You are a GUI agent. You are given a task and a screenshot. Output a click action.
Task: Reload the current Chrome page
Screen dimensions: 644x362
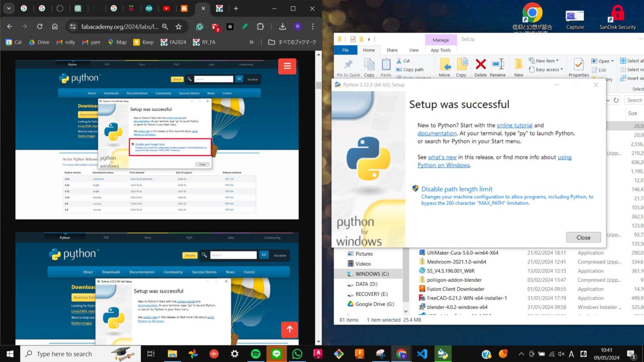(x=39, y=26)
